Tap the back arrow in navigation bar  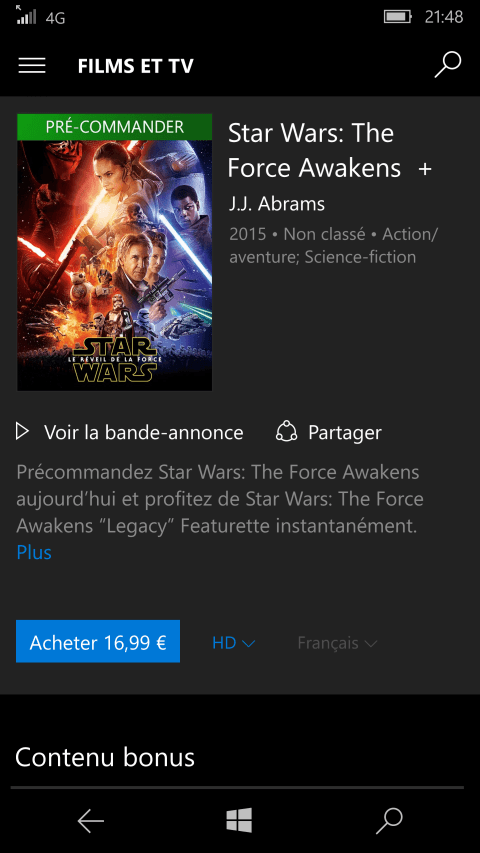90,821
